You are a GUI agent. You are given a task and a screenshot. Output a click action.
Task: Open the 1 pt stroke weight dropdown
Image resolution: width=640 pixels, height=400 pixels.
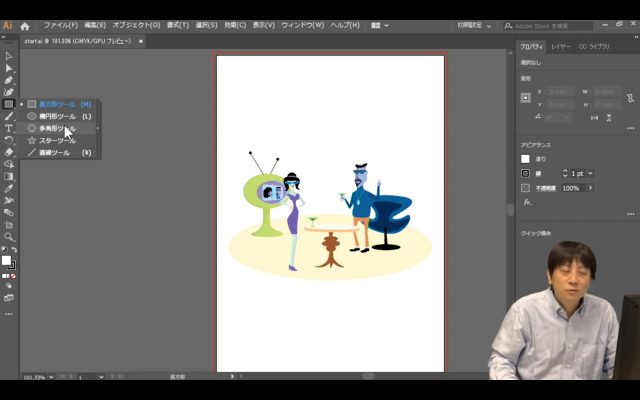pyautogui.click(x=590, y=173)
